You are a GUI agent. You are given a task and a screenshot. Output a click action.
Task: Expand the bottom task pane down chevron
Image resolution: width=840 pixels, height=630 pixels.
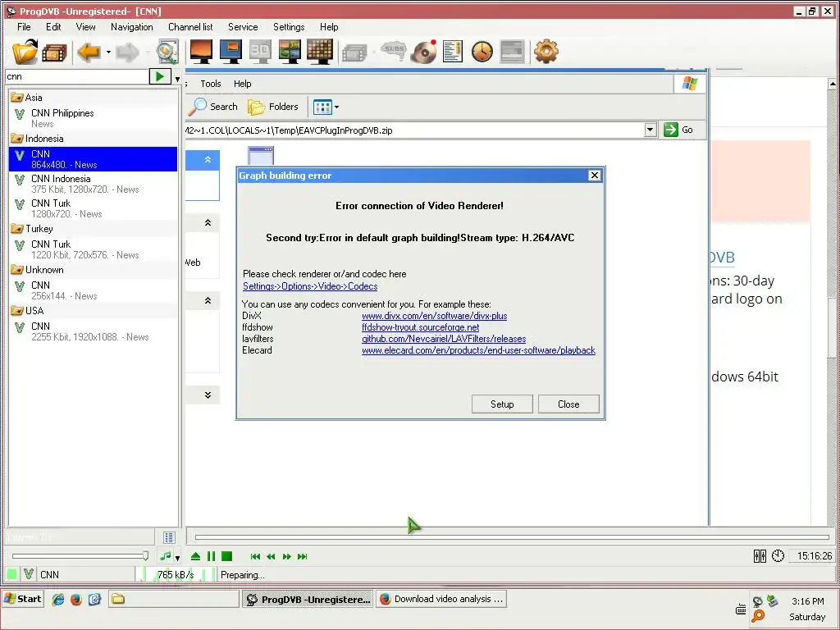(208, 395)
